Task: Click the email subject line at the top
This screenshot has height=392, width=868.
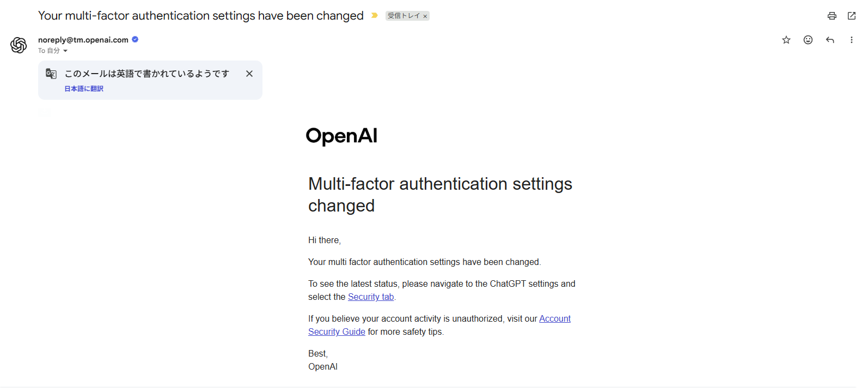Action: (x=200, y=16)
